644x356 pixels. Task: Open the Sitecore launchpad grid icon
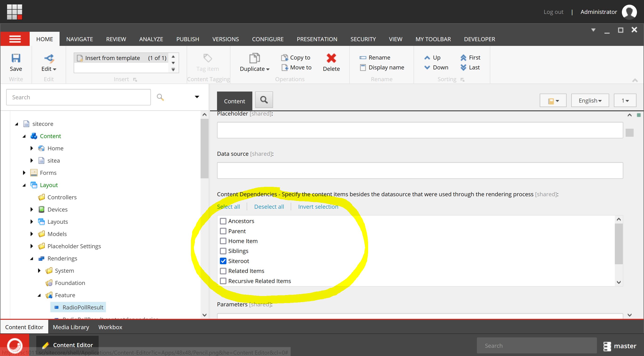(15, 12)
